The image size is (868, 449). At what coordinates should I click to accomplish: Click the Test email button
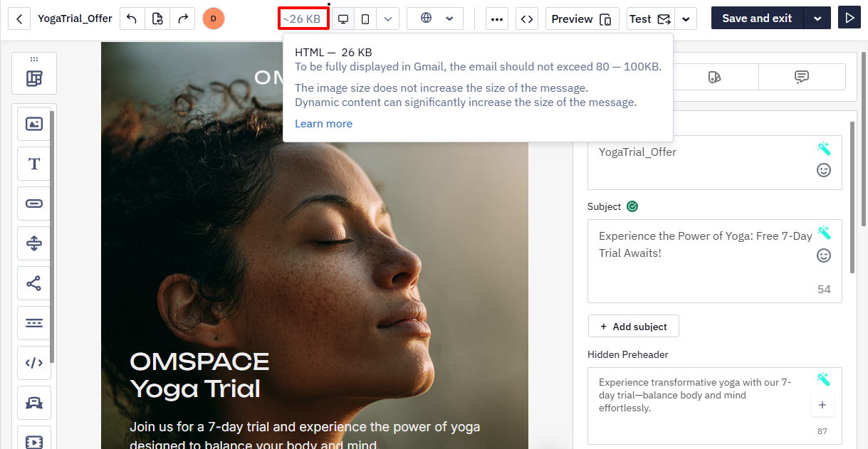(650, 19)
